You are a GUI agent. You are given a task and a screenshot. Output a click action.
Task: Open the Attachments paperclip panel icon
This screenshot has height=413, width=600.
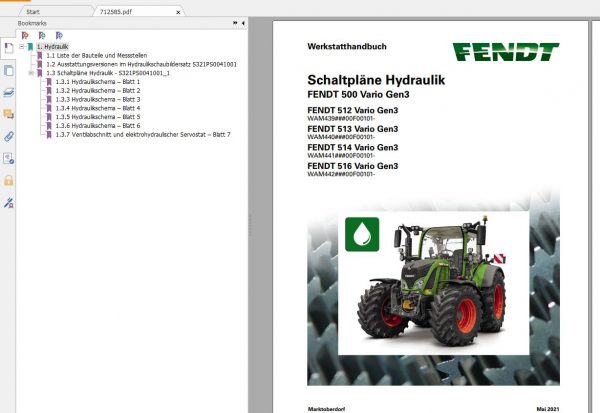click(8, 136)
